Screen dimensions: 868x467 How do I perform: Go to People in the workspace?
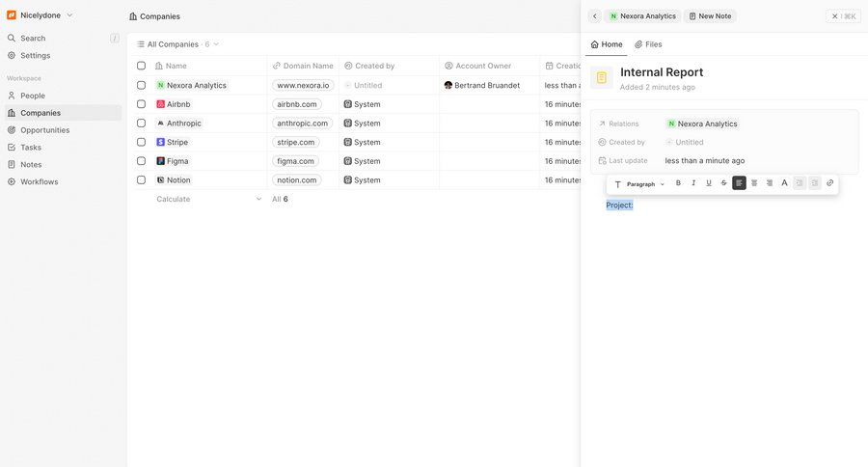pos(62,96)
